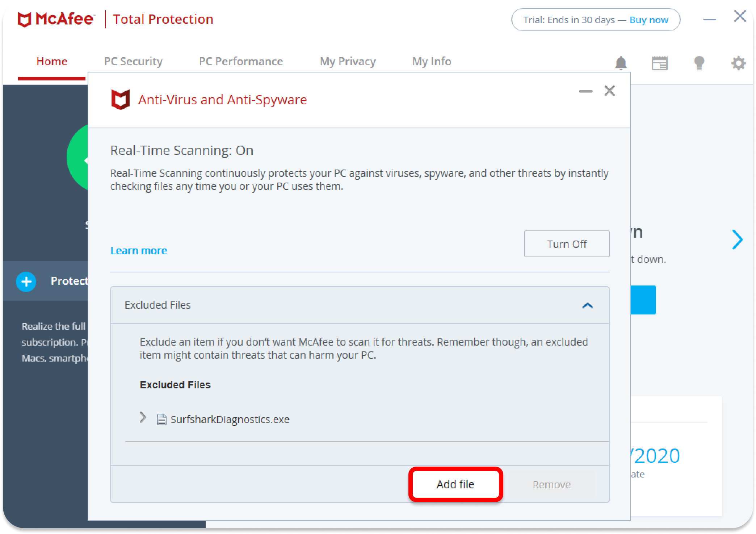Click the Buy now link
This screenshot has width=756, height=534.
[648, 20]
